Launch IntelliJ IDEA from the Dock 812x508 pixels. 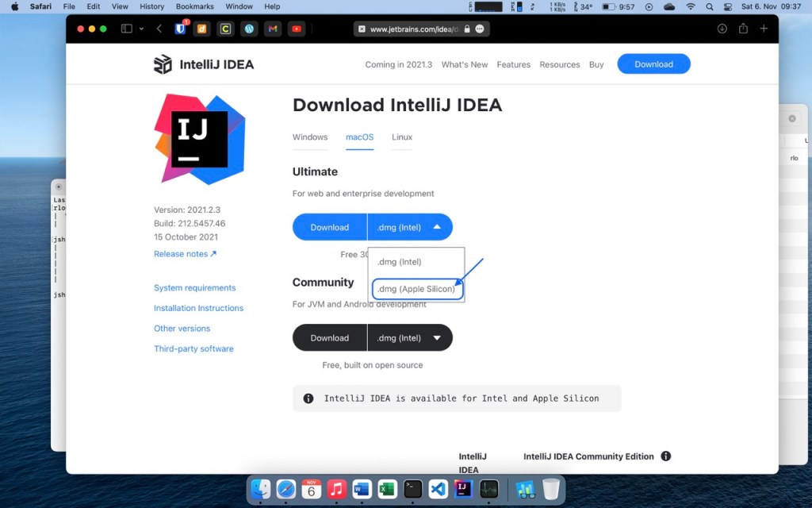pos(462,490)
